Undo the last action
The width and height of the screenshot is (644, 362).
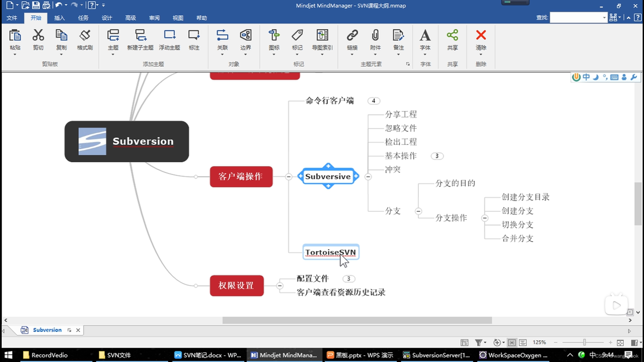coord(59,5)
